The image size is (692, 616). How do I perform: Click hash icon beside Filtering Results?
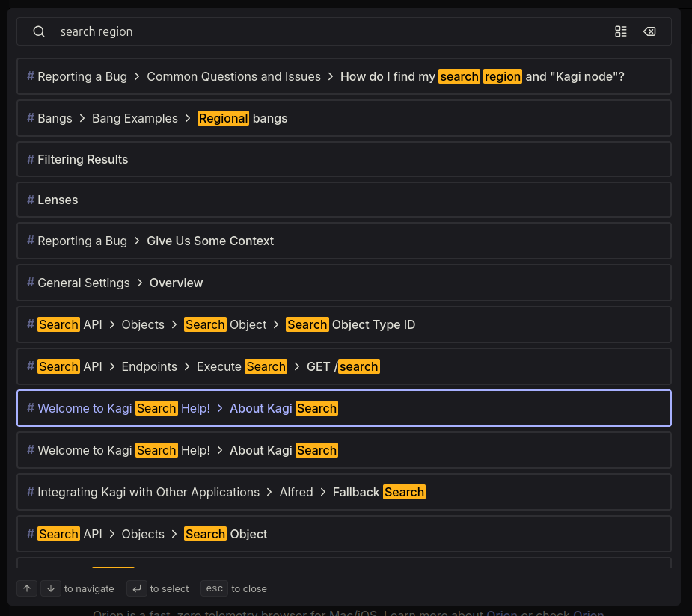coord(31,159)
